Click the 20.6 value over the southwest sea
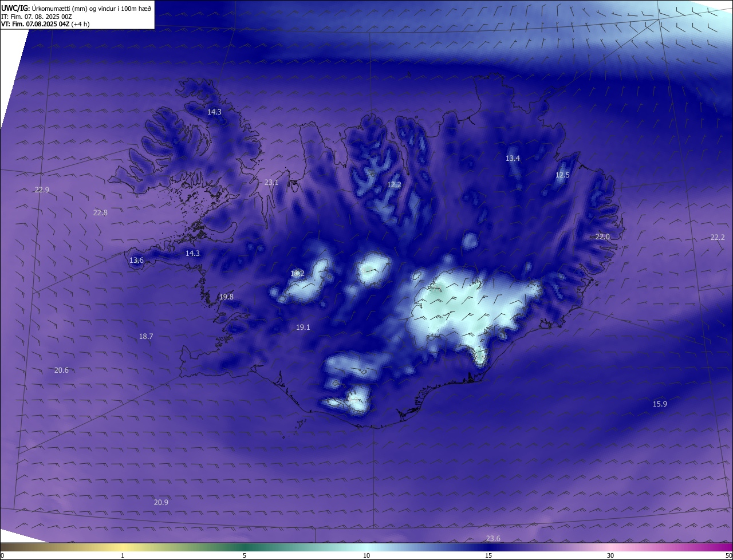Viewport: 733px width, 560px height. [x=61, y=370]
